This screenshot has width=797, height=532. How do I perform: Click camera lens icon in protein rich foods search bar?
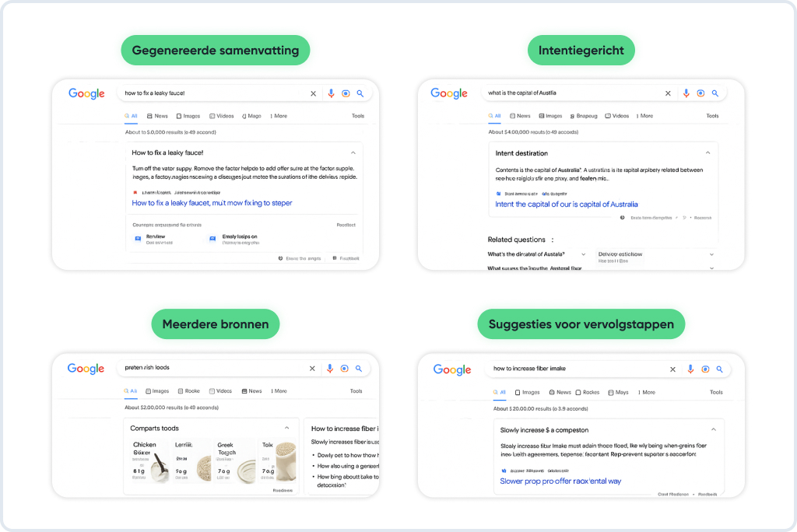click(x=345, y=369)
